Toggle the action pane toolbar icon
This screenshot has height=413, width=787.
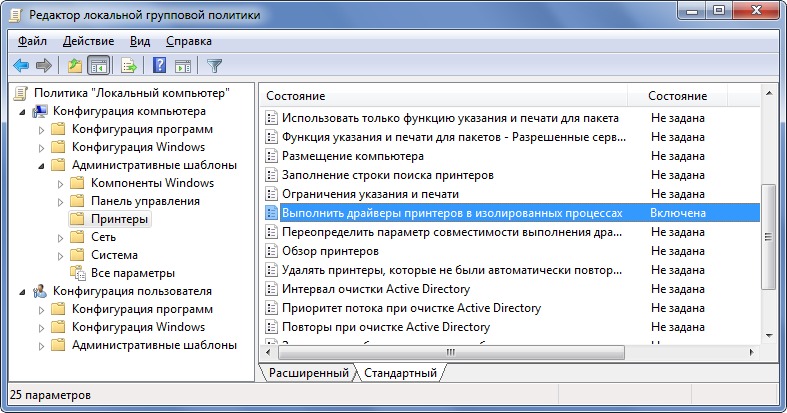(x=183, y=66)
